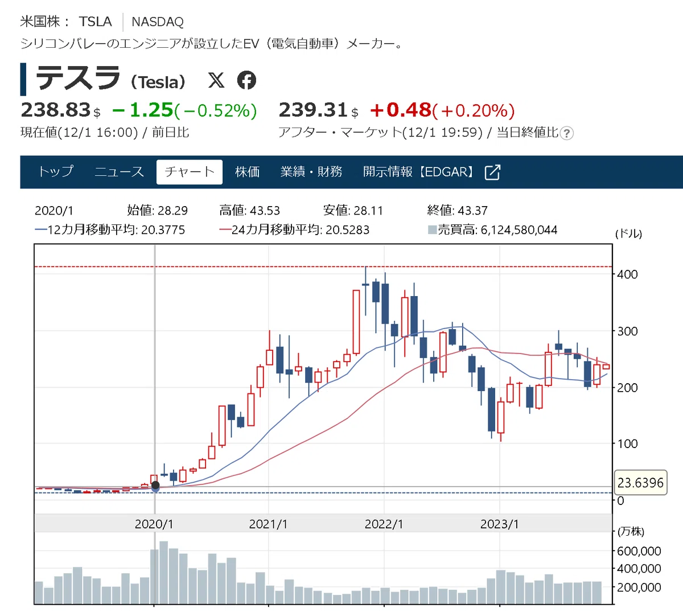The height and width of the screenshot is (616, 683).
Task: Click the tallest volume bar in 2020
Action: click(x=164, y=572)
